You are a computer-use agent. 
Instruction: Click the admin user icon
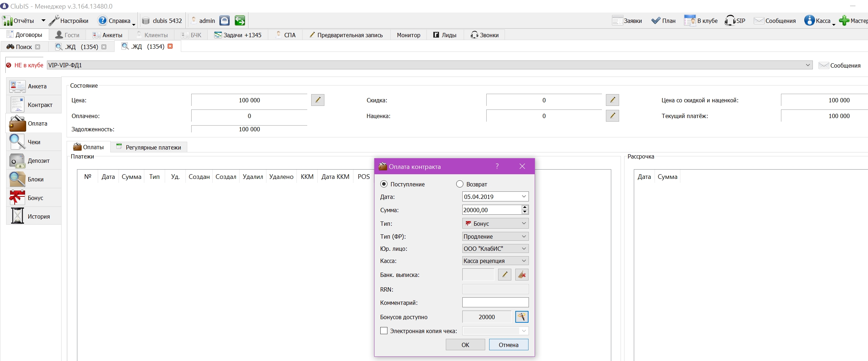[194, 20]
